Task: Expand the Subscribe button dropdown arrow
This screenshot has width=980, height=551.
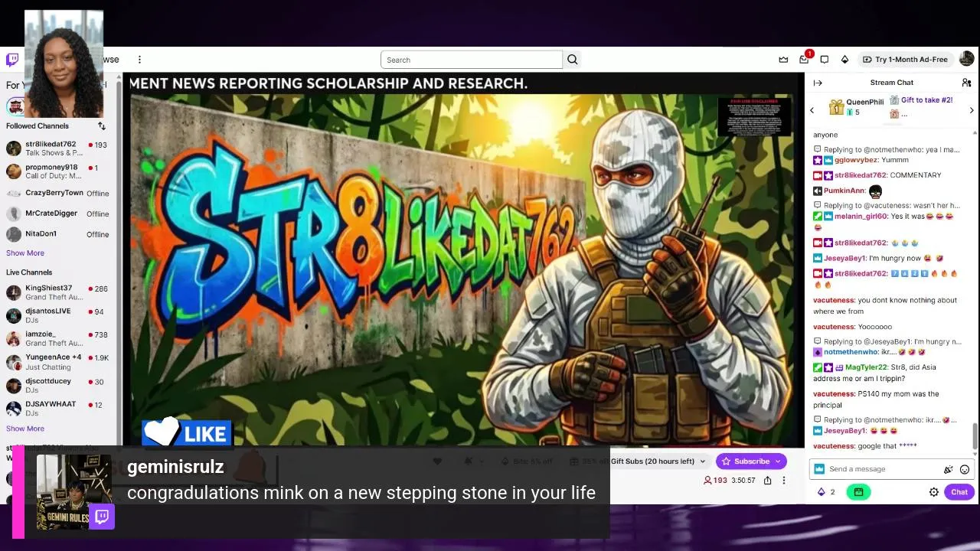Action: (779, 461)
